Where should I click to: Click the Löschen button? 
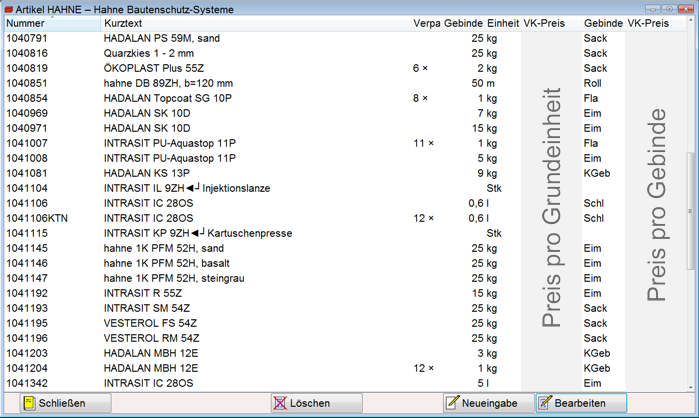point(317,403)
